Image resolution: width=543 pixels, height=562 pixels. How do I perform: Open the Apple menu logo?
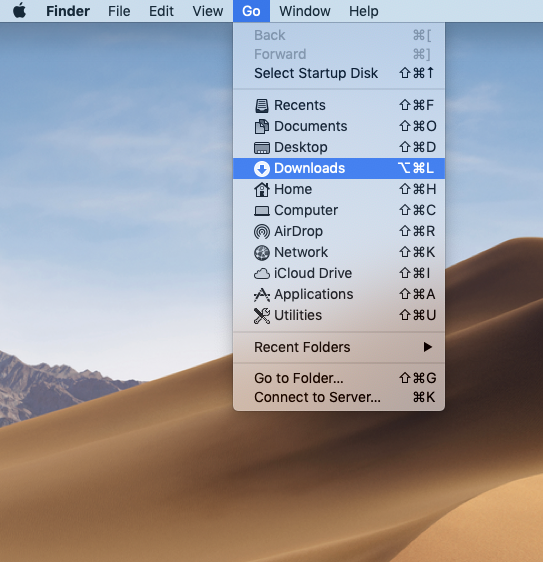pyautogui.click(x=20, y=11)
